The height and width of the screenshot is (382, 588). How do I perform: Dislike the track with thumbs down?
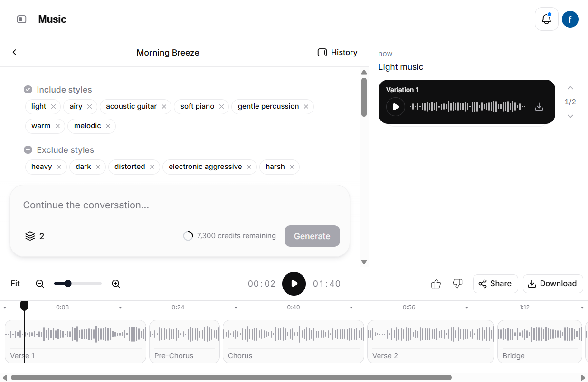[x=457, y=284]
